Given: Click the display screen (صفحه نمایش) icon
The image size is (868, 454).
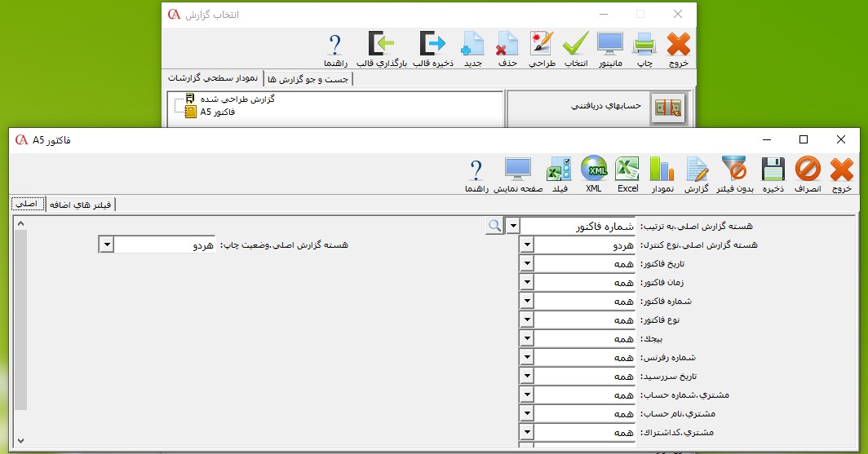Looking at the screenshot, I should pos(517,174).
